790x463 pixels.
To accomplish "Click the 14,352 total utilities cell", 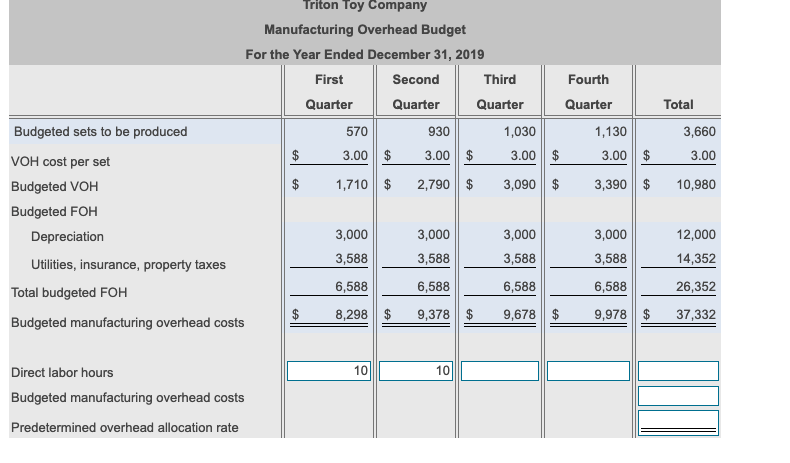I will pos(696,258).
